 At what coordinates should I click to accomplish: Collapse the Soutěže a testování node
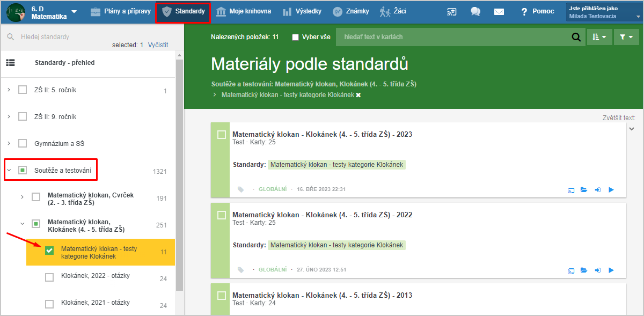tap(9, 170)
